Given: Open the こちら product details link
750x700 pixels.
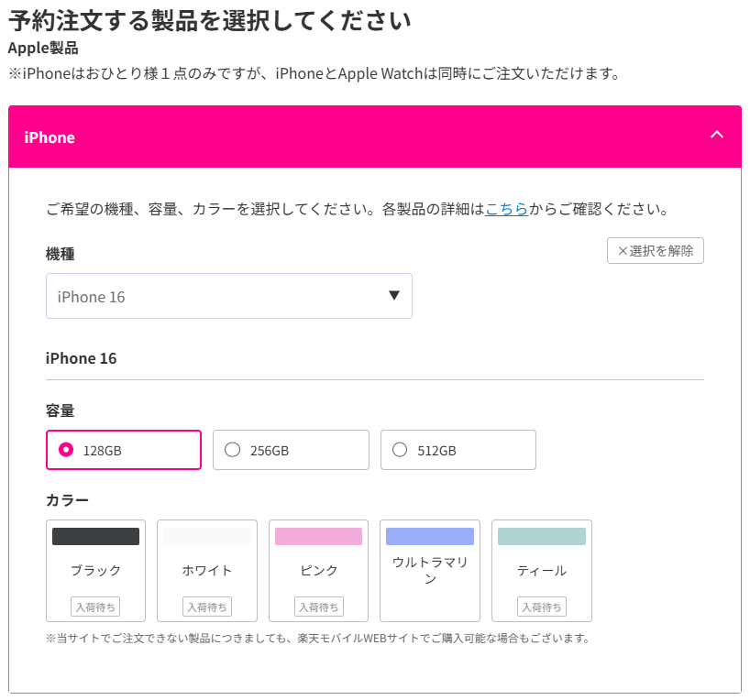Looking at the screenshot, I should pyautogui.click(x=507, y=209).
